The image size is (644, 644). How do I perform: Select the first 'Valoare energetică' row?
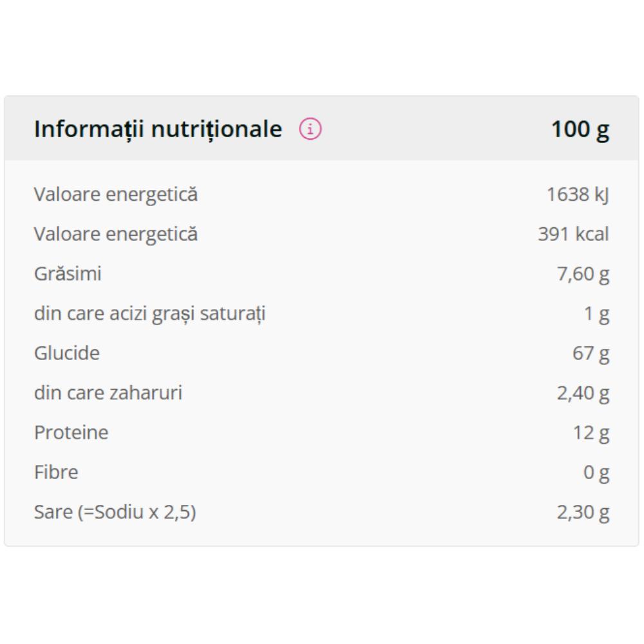115,193
